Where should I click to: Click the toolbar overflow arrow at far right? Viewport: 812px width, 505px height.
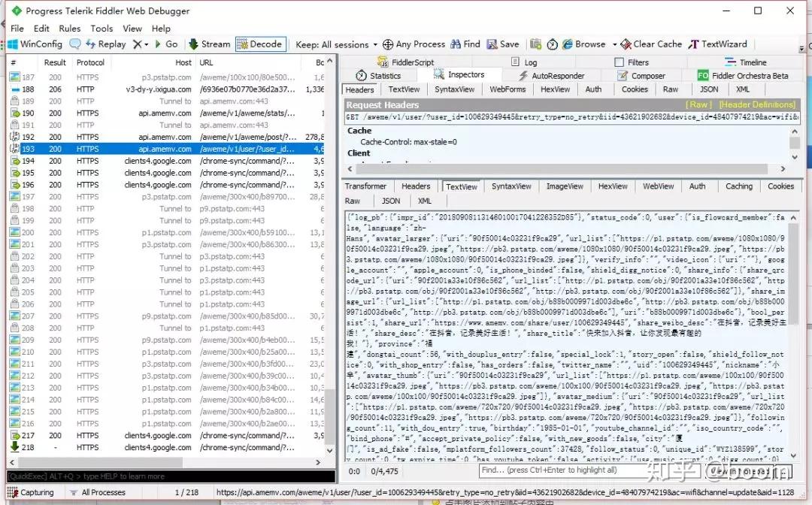pos(801,47)
